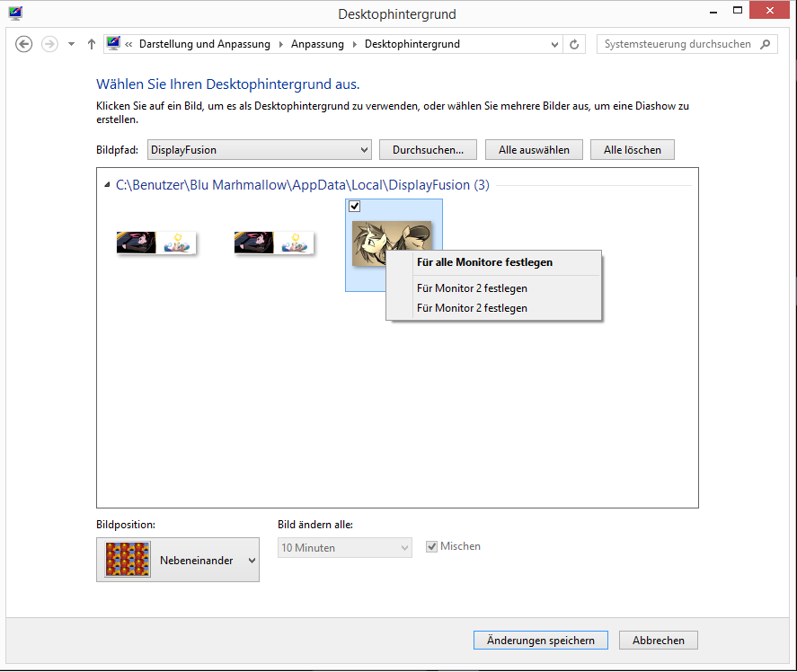Click the Abbrechen button
This screenshot has height=672, width=797.
[659, 640]
